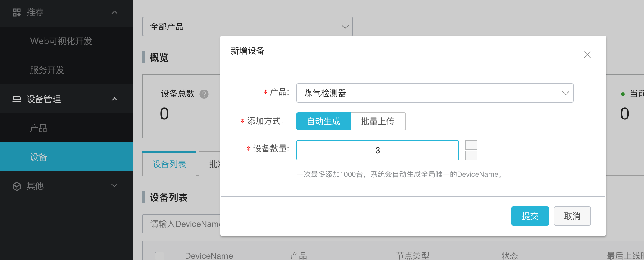Switch to the 设备列表 tab
644x260 pixels.
(x=169, y=164)
